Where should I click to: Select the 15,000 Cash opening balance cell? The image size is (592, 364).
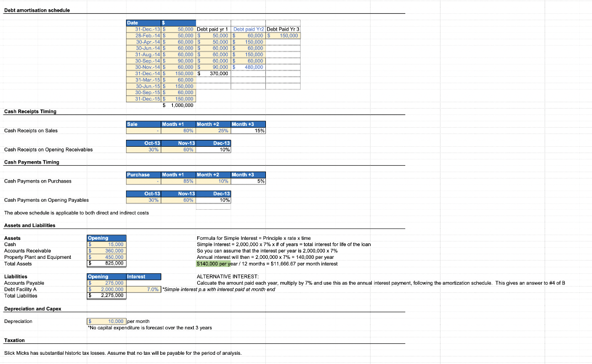coord(106,244)
